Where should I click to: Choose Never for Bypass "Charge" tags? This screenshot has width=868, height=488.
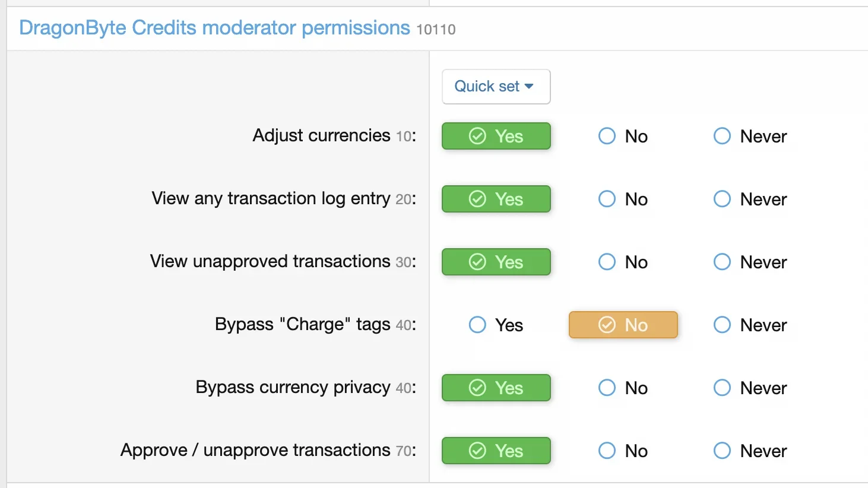[750, 325]
